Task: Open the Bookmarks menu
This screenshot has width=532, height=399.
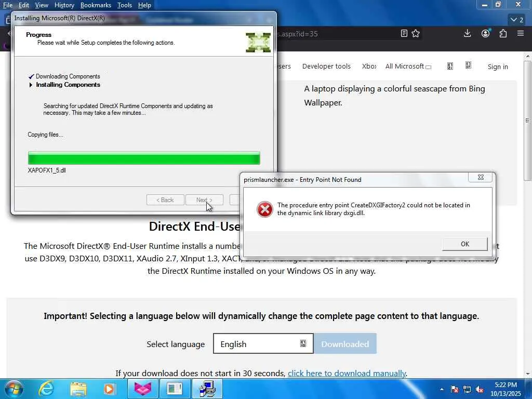Action: [96, 5]
